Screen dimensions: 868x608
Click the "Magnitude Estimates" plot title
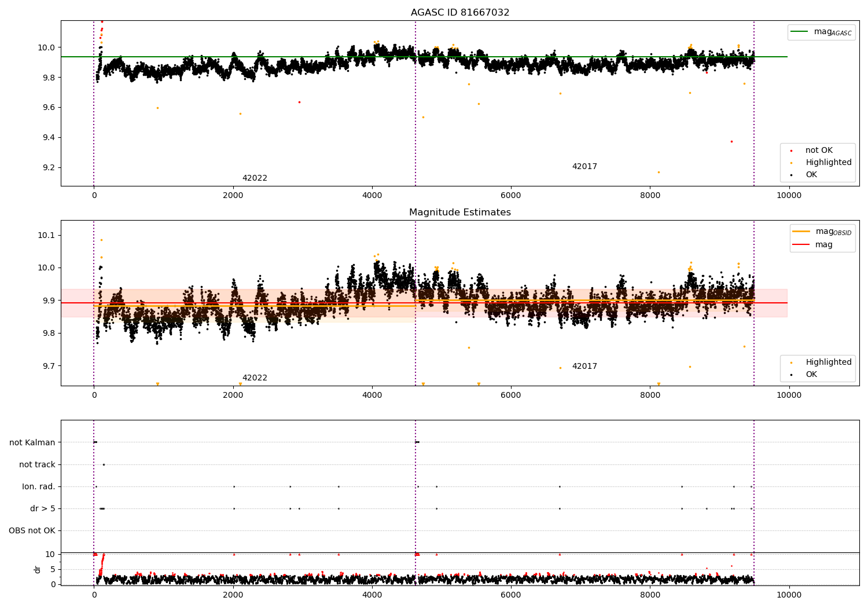pyautogui.click(x=460, y=213)
